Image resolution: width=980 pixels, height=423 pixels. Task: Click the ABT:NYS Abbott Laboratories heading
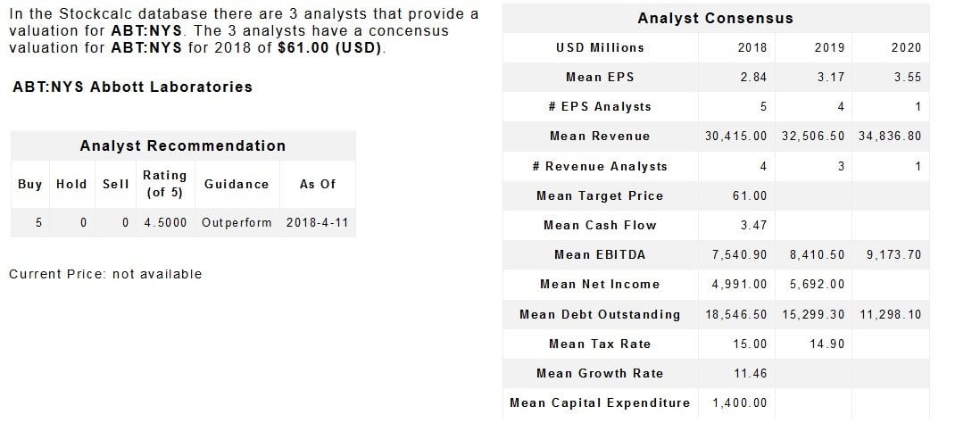[x=133, y=87]
